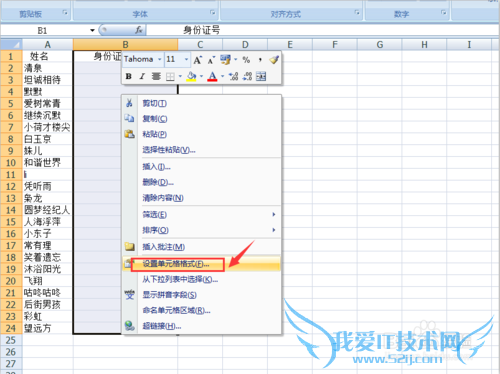Click the shrink font icon

pyautogui.click(x=211, y=60)
